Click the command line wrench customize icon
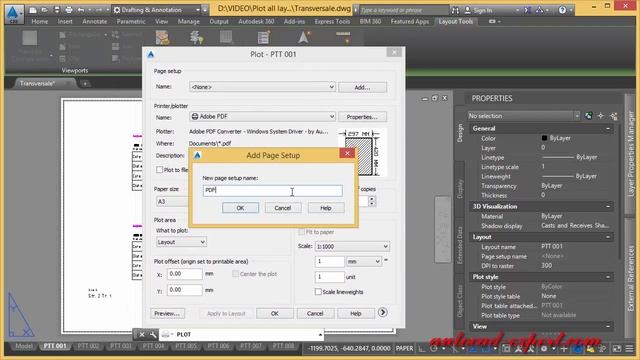This screenshot has width=640, height=360. 153,335
